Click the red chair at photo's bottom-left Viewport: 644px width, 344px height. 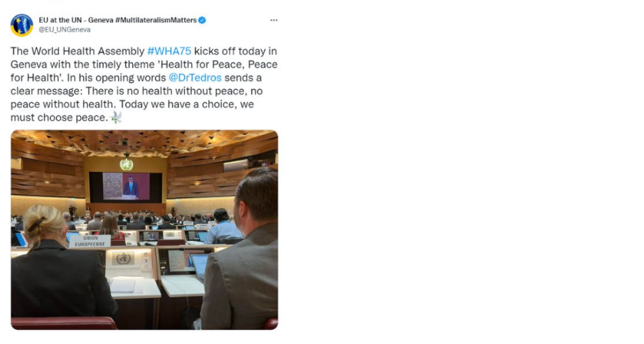(63, 323)
